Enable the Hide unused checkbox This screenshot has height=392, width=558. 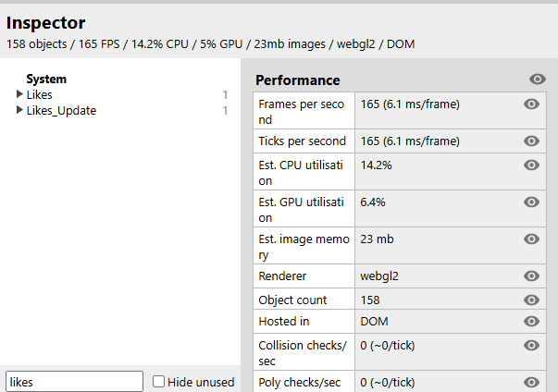point(159,382)
